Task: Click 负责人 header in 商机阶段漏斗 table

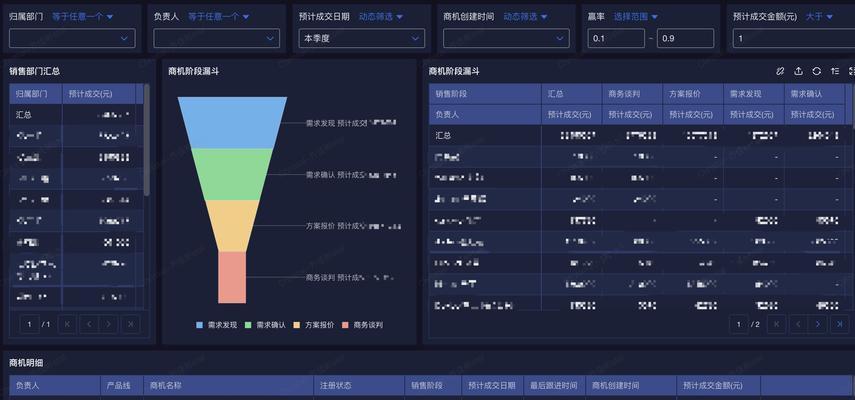Action: point(485,115)
